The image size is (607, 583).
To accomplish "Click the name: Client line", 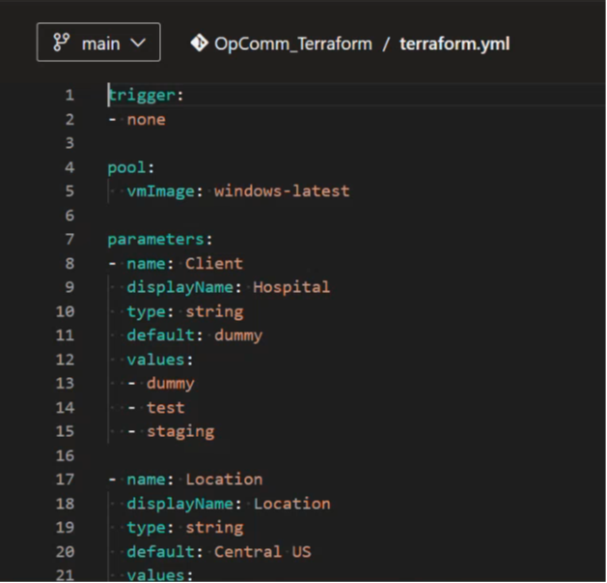I will coord(184,263).
